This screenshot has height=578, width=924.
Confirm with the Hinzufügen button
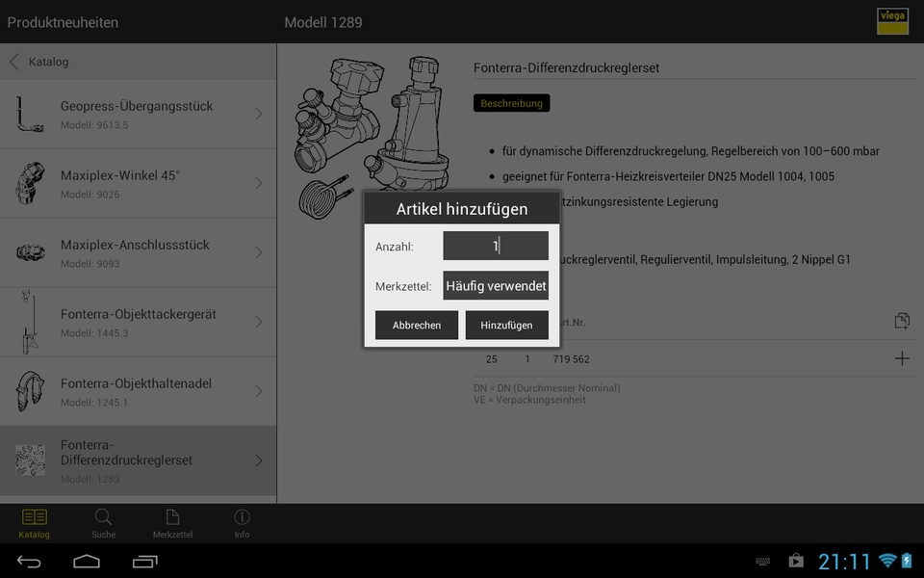[x=507, y=325]
